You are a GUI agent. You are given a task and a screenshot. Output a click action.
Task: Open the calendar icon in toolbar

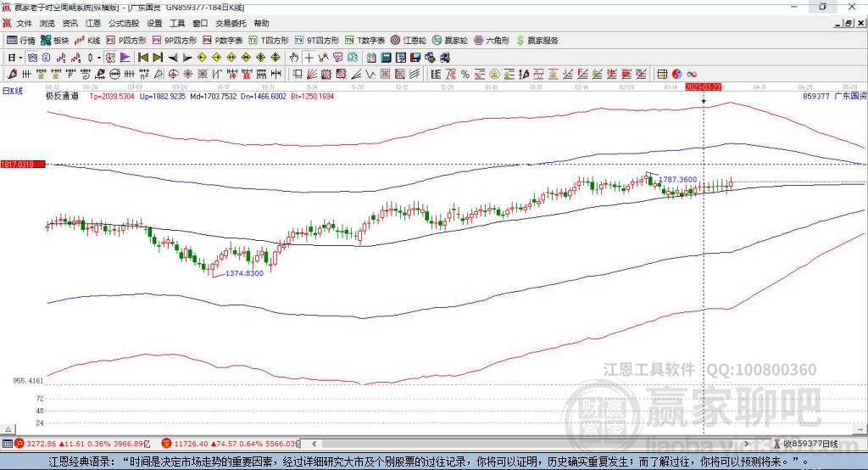coord(371,58)
